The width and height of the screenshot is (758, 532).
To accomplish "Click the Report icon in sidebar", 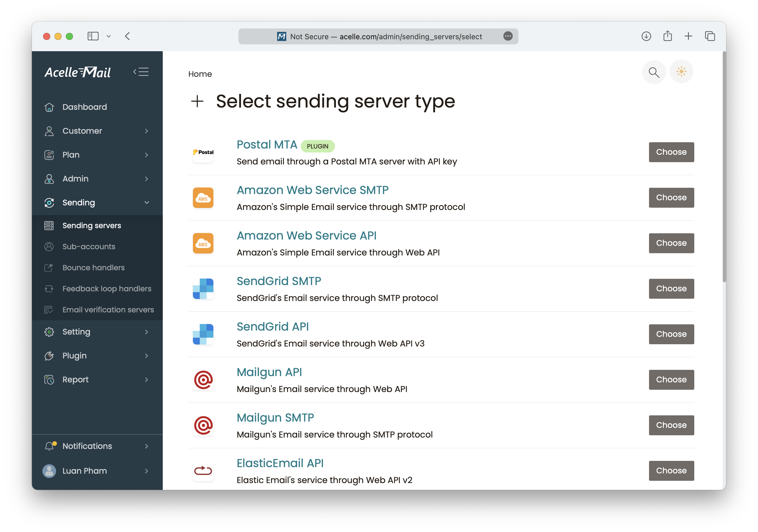I will [x=49, y=380].
